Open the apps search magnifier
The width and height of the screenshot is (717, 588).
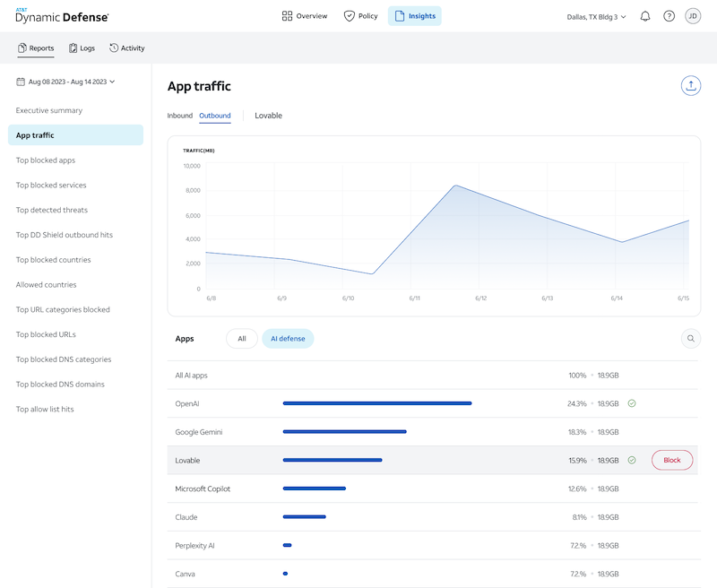[690, 338]
